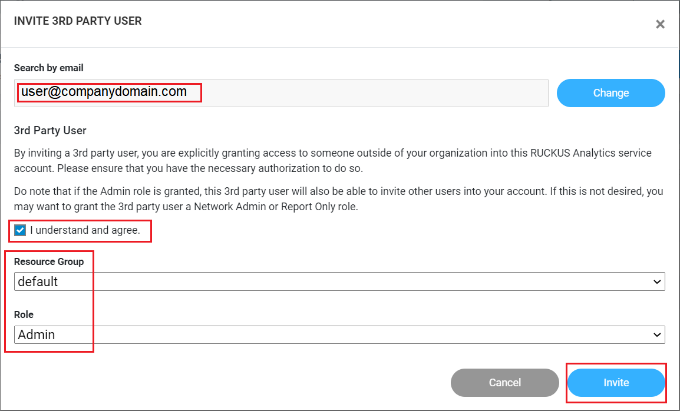
Task: Click the user@companydomain.com email text
Action: [104, 92]
